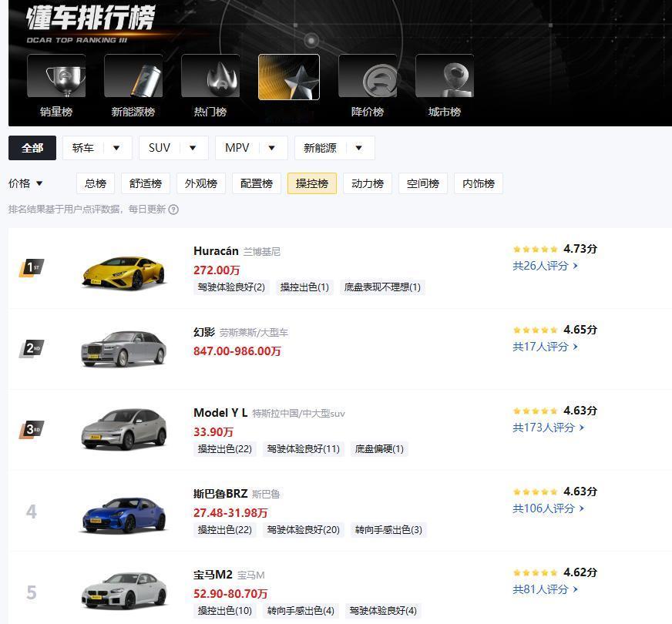View 共17人评分 reviews link
The height and width of the screenshot is (624, 672).
coord(545,347)
